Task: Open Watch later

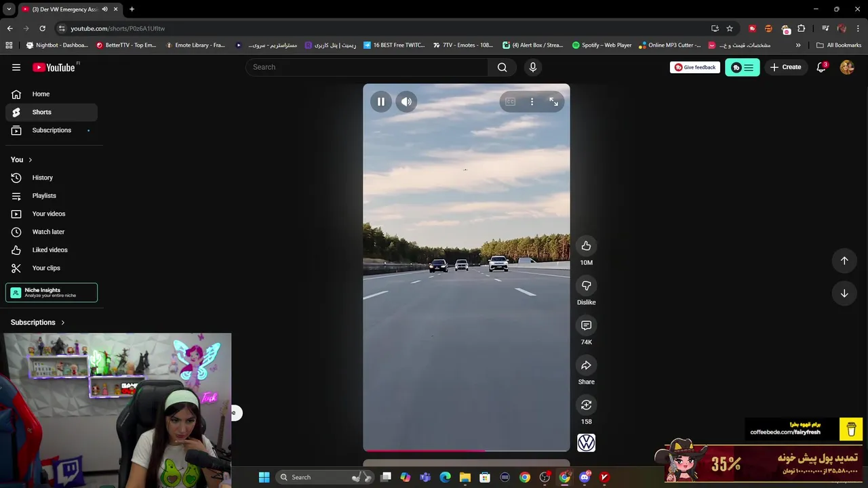Action: click(52, 232)
